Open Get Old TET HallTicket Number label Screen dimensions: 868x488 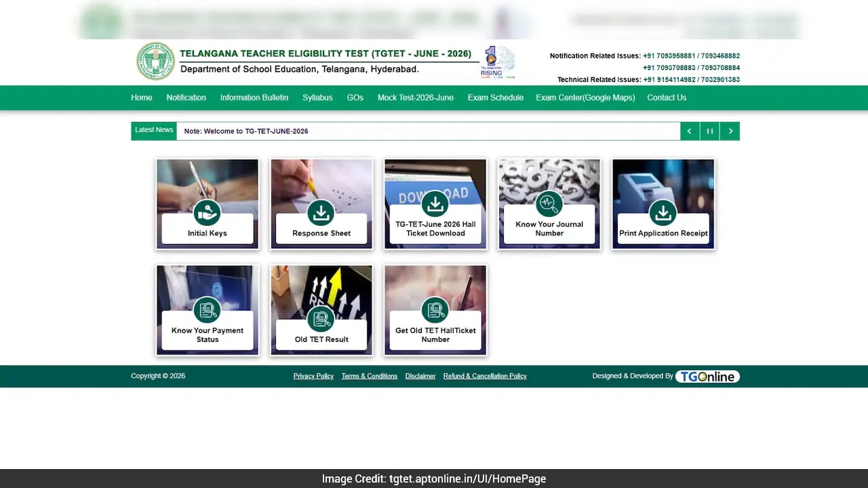point(435,335)
